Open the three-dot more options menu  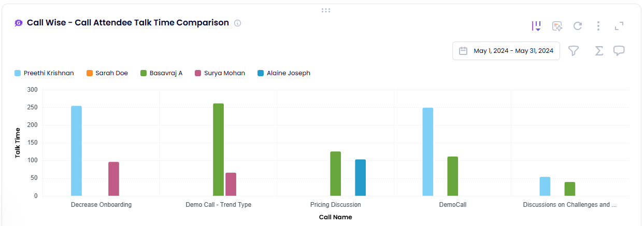tap(598, 26)
